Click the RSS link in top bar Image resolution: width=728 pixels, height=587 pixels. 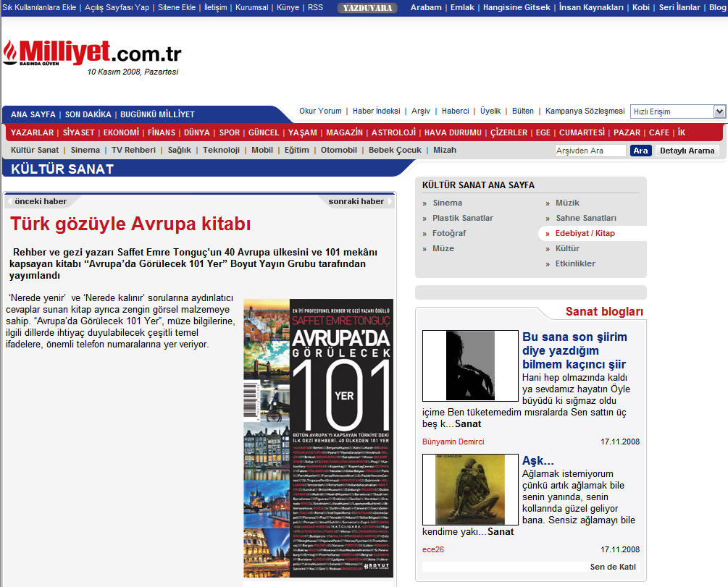(315, 7)
